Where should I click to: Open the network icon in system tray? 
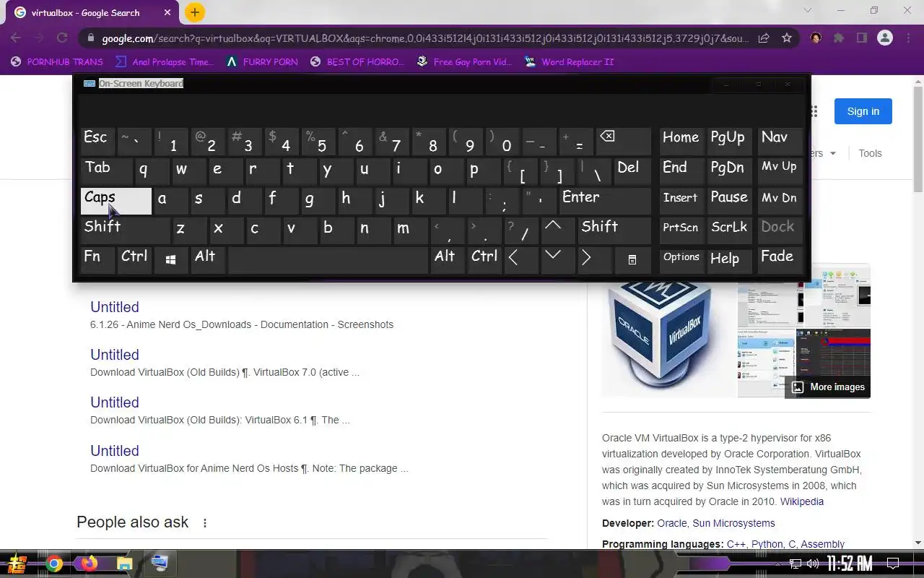[796, 564]
